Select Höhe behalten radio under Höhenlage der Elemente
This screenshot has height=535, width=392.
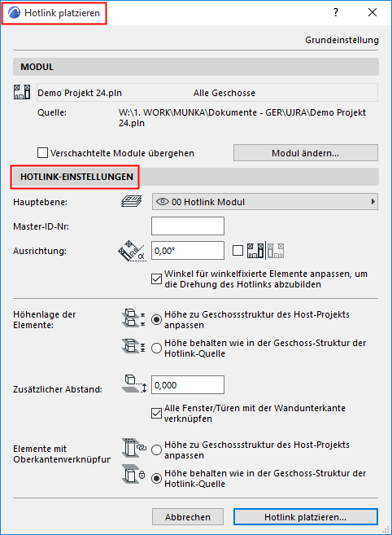pos(156,348)
